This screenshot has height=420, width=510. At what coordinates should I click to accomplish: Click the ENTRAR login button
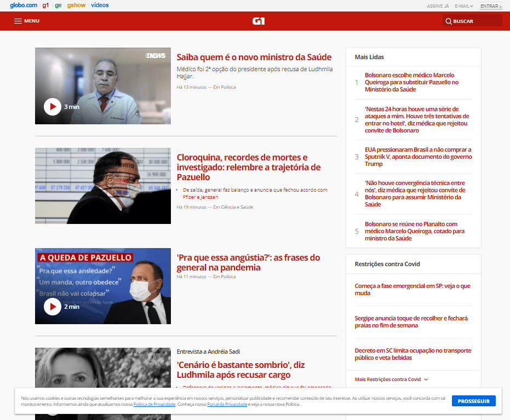pyautogui.click(x=491, y=6)
